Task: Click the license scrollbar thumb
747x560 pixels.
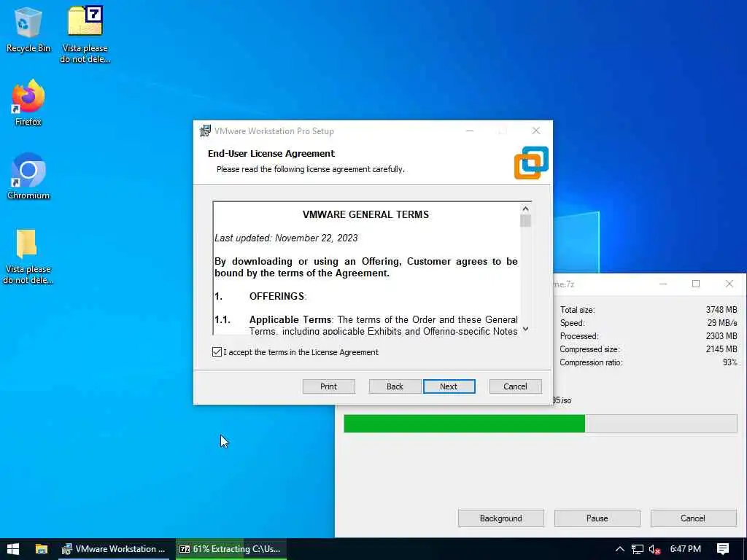Action: pyautogui.click(x=525, y=221)
